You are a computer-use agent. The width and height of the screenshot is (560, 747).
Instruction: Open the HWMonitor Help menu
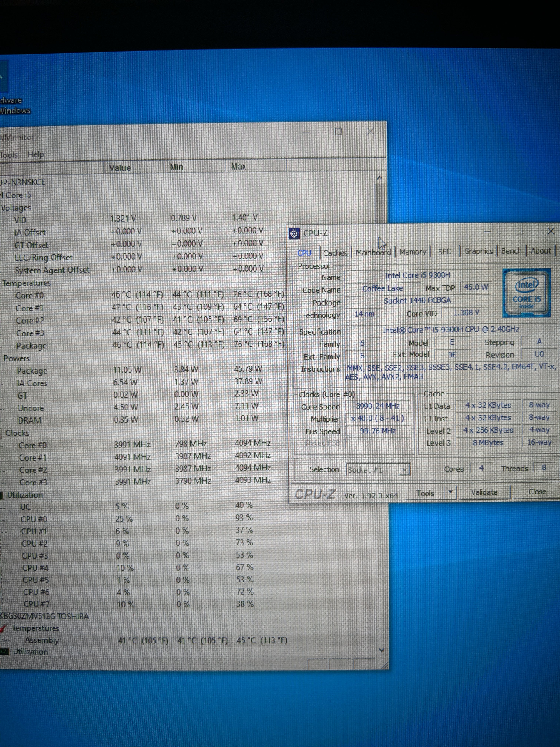(35, 154)
